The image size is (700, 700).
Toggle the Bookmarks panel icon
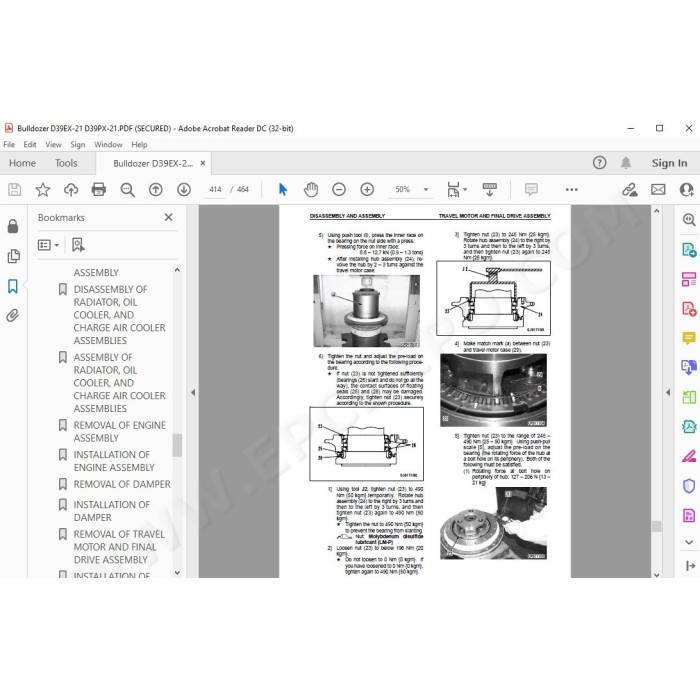(13, 286)
